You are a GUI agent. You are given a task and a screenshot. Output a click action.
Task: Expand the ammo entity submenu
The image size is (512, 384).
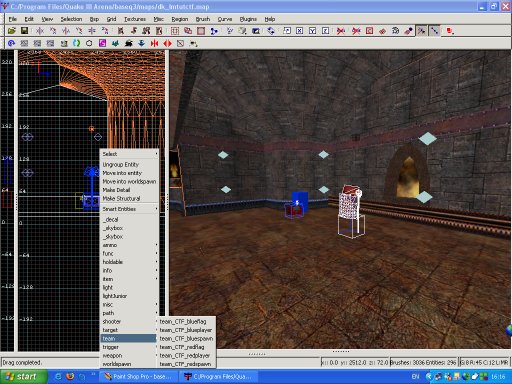[129, 245]
